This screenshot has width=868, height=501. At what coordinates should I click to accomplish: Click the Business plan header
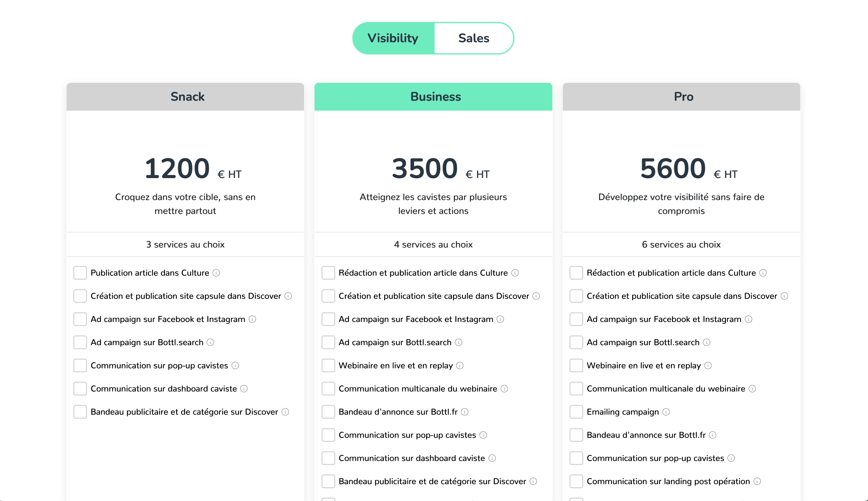coord(433,97)
